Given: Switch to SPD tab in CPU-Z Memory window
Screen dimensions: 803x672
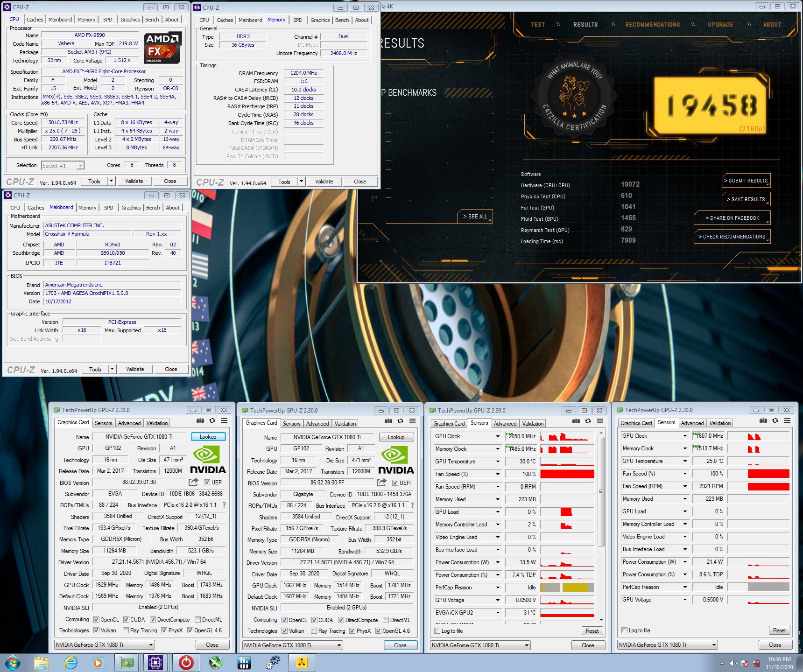Looking at the screenshot, I should [298, 20].
